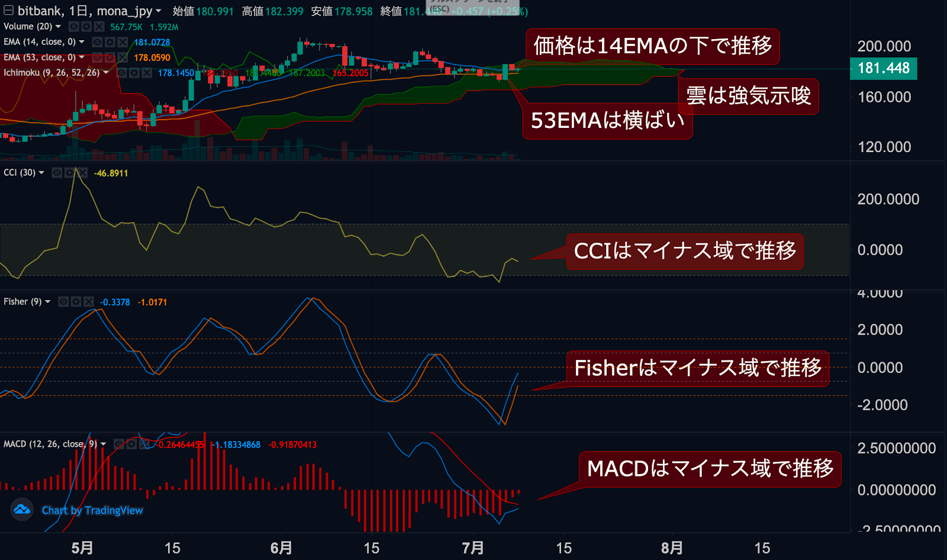Remove Ichimoku indicator using X icon
Image resolution: width=947 pixels, height=560 pixels.
pyautogui.click(x=147, y=73)
